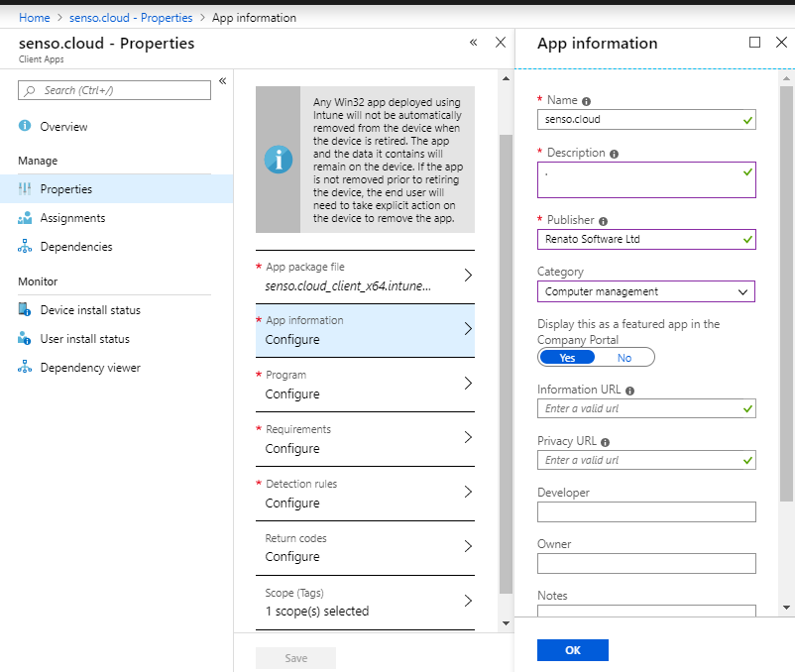Expand the Detection rules row
The height and width of the screenshot is (672, 795).
point(365,494)
